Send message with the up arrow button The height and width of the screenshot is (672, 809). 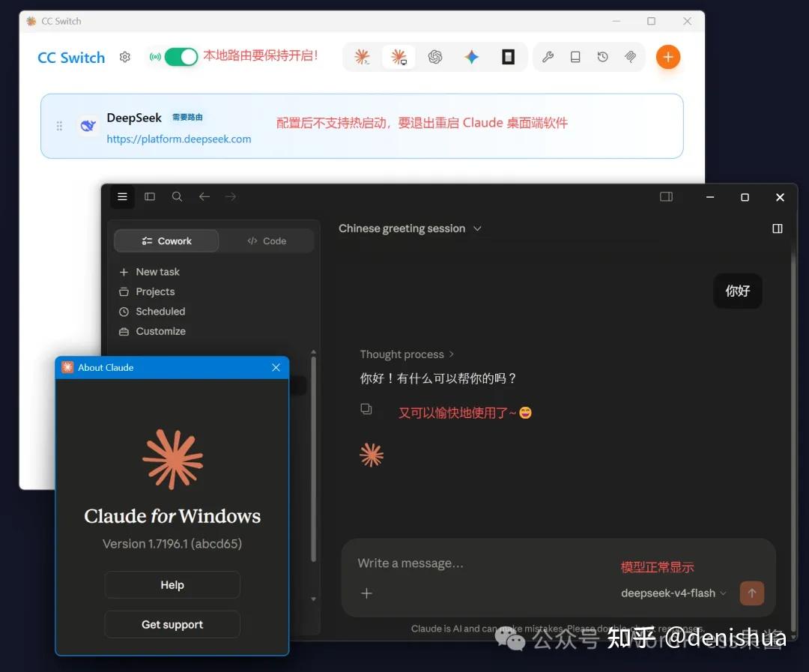[752, 593]
